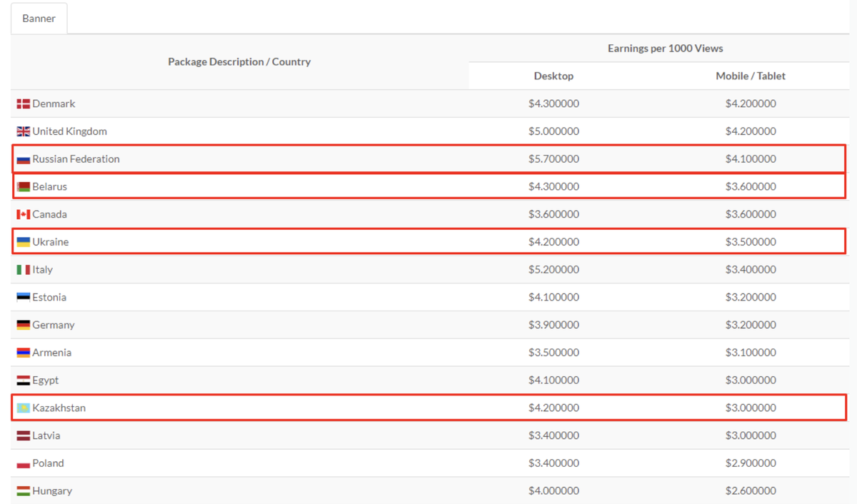Click Denmark mobile value $4.200000

click(x=751, y=104)
